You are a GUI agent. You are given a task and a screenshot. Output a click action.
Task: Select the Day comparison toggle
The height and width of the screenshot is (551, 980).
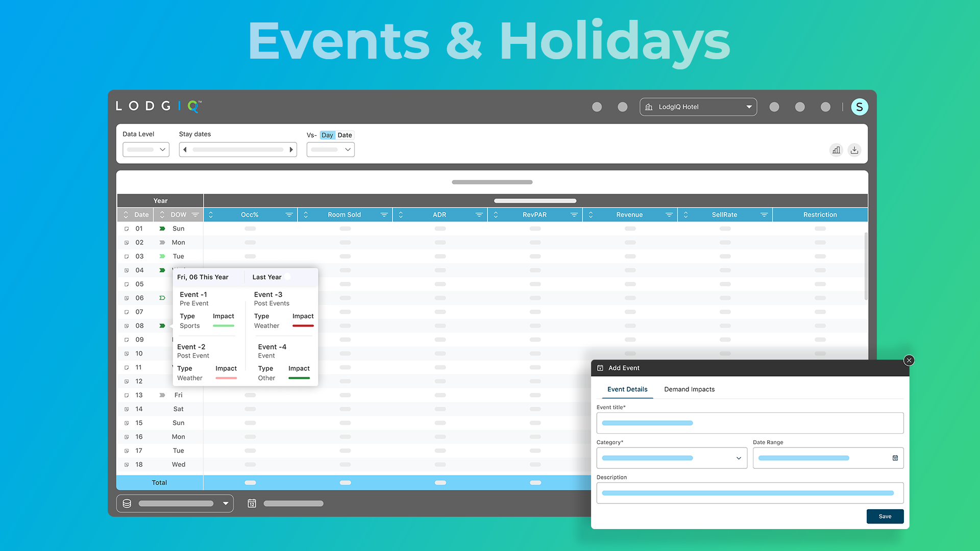click(x=327, y=135)
